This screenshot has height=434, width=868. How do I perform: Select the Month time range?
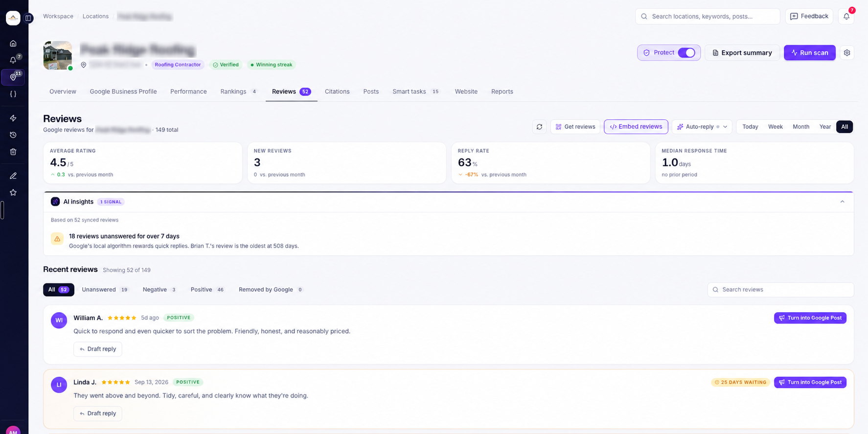click(801, 127)
